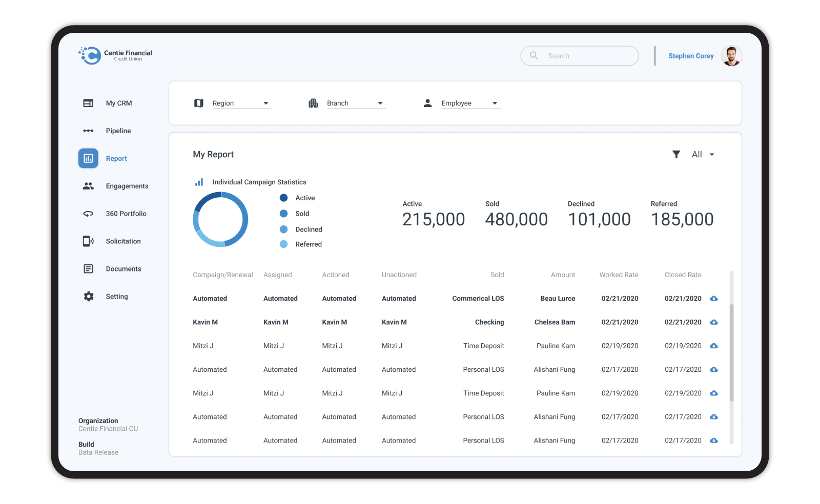Click the 360 Portfolio icon
Image resolution: width=820 pixels, height=504 pixels.
tap(88, 214)
